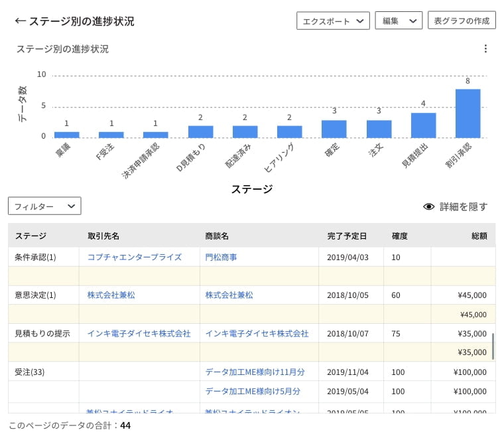
Task: Click the ¥35,000 amount in the インキ電子 row
Action: [472, 334]
